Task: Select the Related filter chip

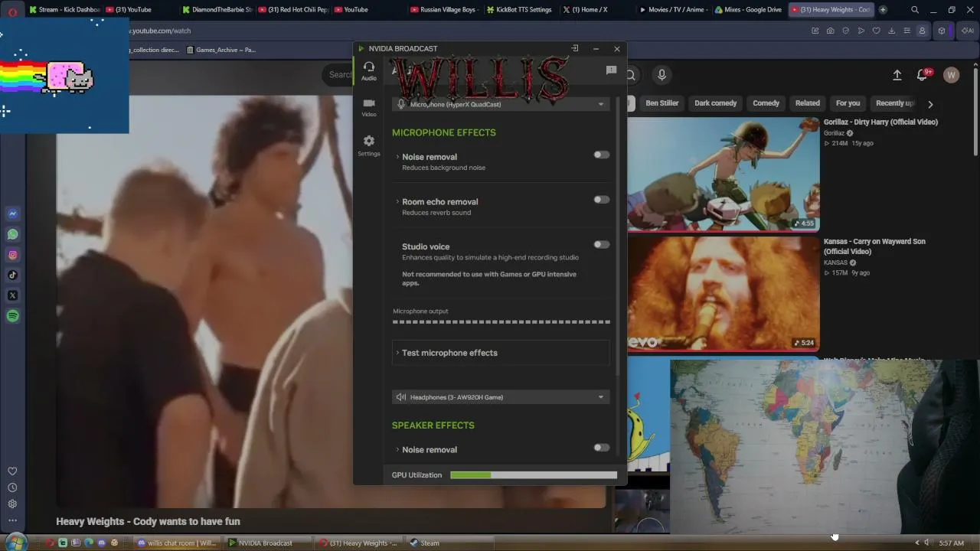Action: tap(807, 103)
